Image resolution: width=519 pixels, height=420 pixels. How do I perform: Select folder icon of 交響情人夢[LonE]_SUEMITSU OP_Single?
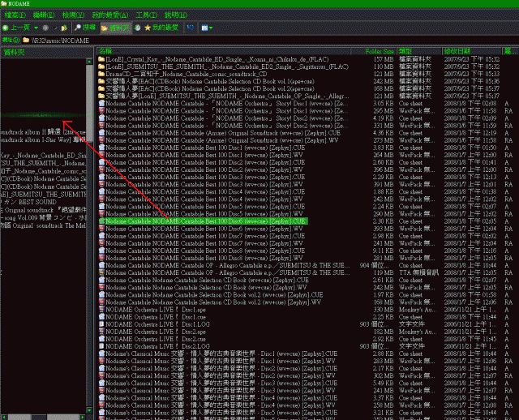pos(101,96)
